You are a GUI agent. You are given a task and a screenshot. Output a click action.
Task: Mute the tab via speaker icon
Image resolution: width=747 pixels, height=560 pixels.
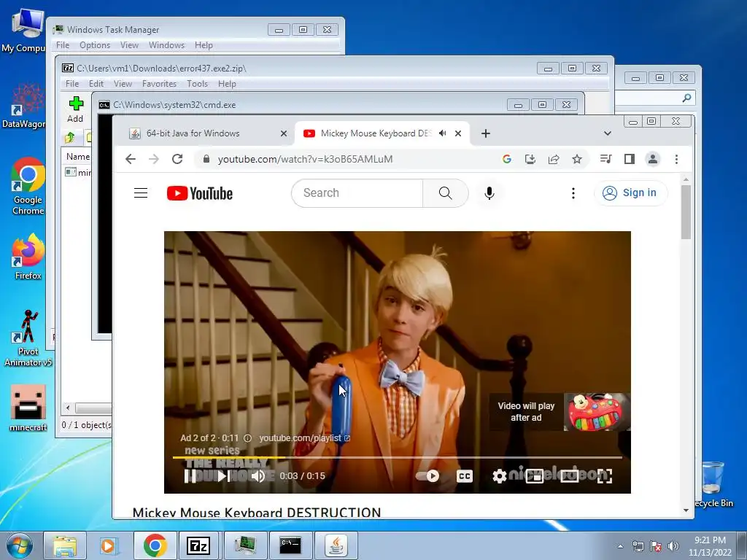(x=443, y=133)
